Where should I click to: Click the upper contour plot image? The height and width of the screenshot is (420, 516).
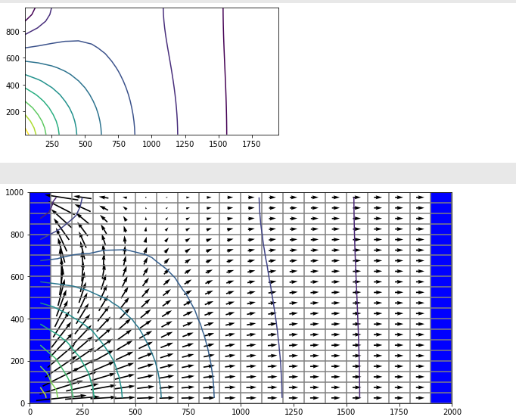[x=151, y=72]
